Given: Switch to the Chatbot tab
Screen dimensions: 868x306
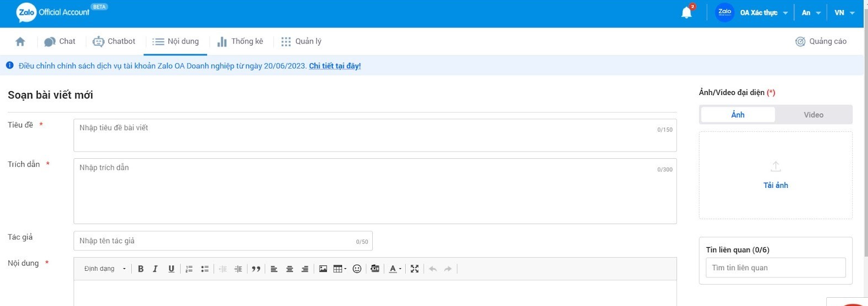Looking at the screenshot, I should tap(114, 42).
